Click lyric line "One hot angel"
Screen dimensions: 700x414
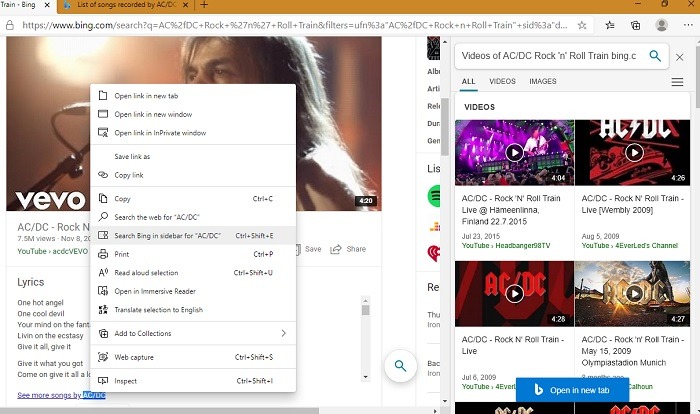[x=41, y=302]
